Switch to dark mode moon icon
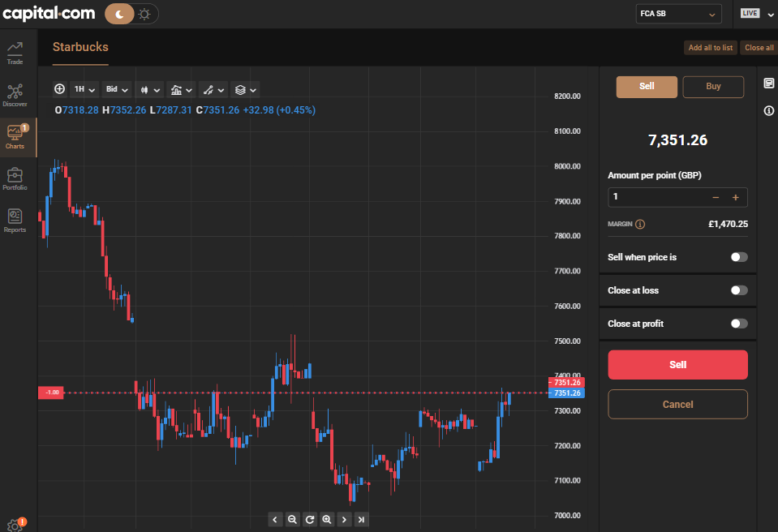The width and height of the screenshot is (778, 532). pos(119,14)
